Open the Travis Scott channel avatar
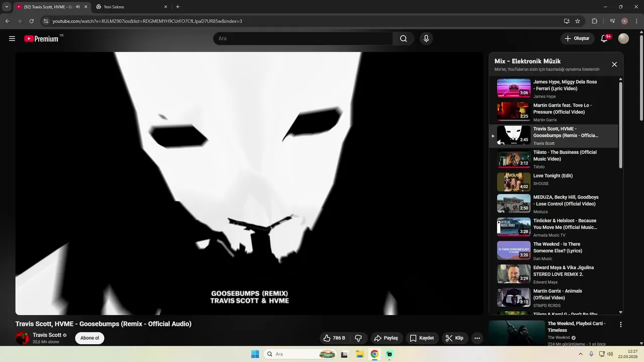Screen dimensions: 644x362 coord(23,338)
